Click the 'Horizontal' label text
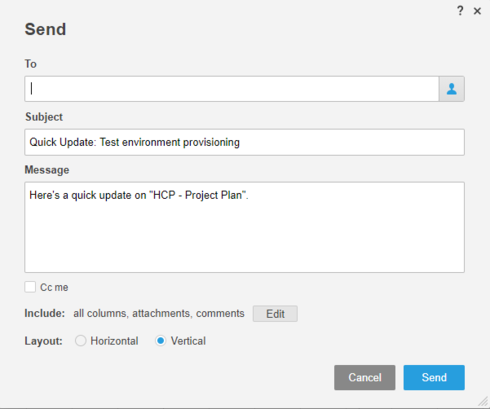Image resolution: width=490 pixels, height=409 pixels. click(114, 341)
